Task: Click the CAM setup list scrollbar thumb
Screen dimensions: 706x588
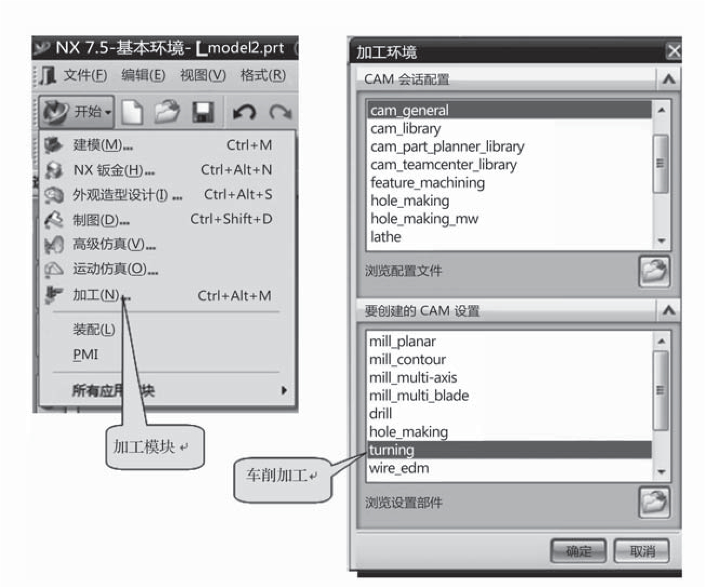Action: tap(661, 391)
